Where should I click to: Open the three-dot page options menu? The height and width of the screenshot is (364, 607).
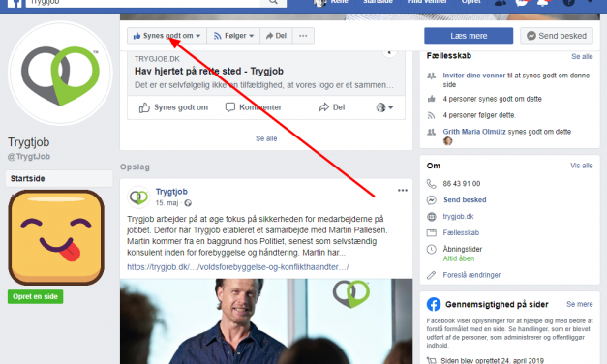303,36
